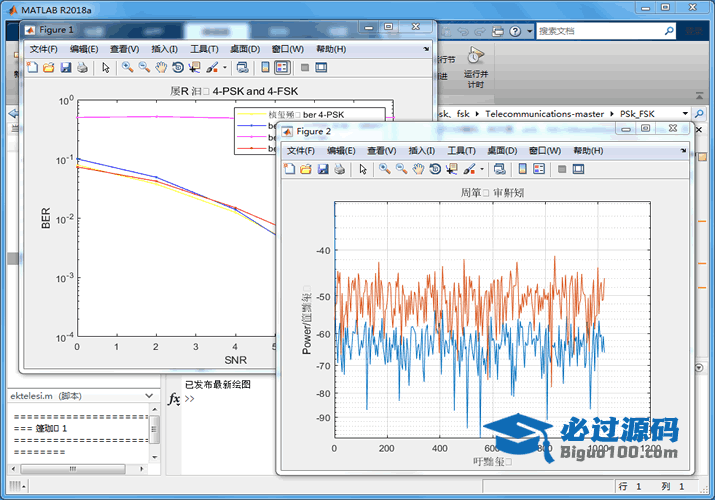Viewport: 715px width, 500px height.
Task: Open MATLAB help question mark icon
Action: pyautogui.click(x=515, y=31)
